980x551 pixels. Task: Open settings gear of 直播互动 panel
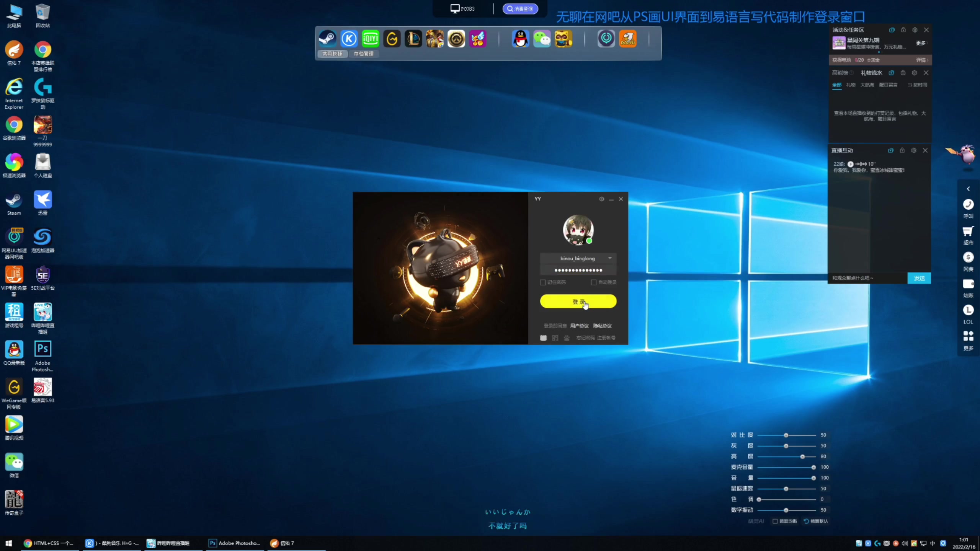tap(914, 150)
